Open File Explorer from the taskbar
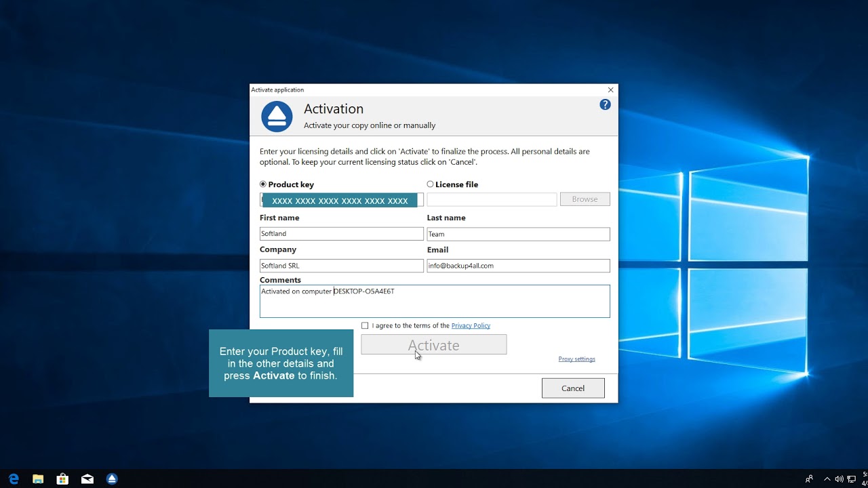Image resolution: width=868 pixels, height=488 pixels. point(38,479)
